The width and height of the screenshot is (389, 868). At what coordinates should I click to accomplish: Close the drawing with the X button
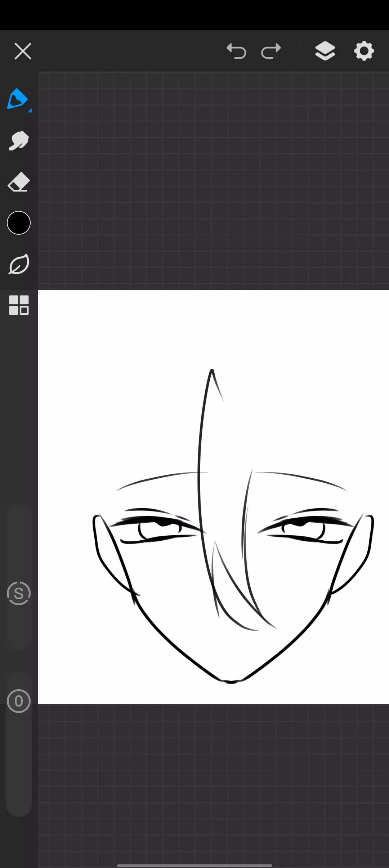pos(23,51)
